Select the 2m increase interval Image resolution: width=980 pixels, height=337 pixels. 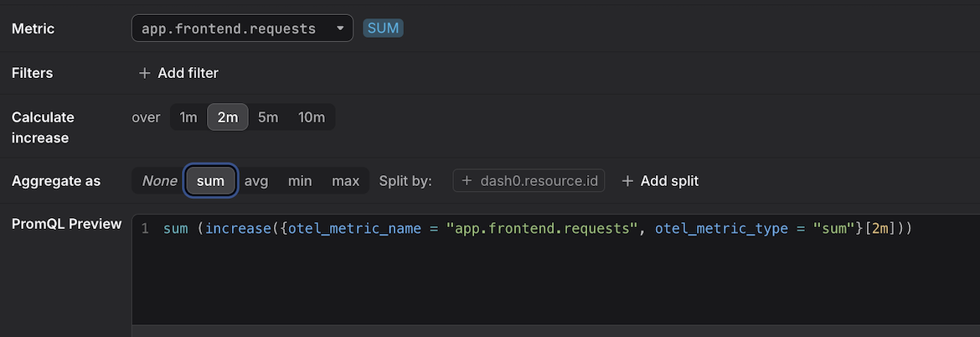[x=227, y=117]
